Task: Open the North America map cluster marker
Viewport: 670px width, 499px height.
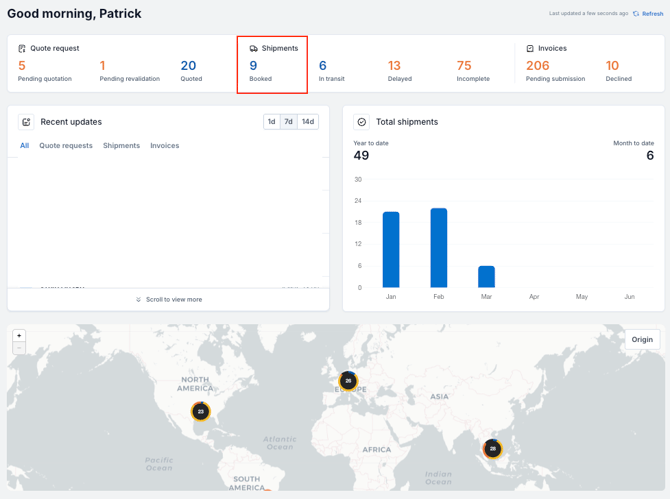Action: click(201, 411)
